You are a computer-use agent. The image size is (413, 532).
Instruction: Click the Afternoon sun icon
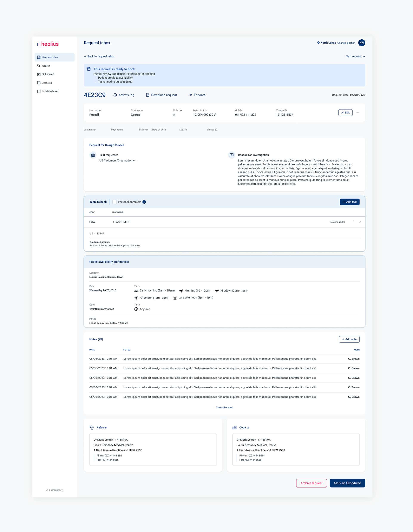pos(136,298)
